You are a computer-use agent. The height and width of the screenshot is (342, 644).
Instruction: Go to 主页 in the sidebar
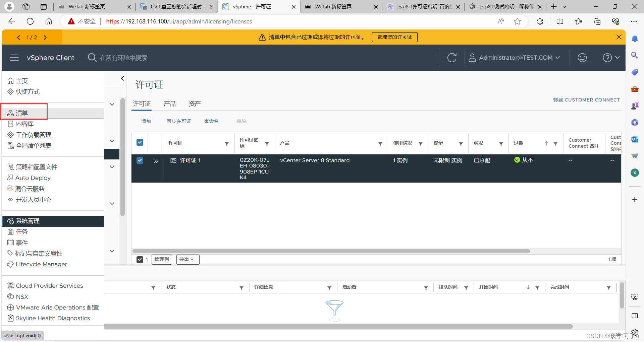pos(22,81)
